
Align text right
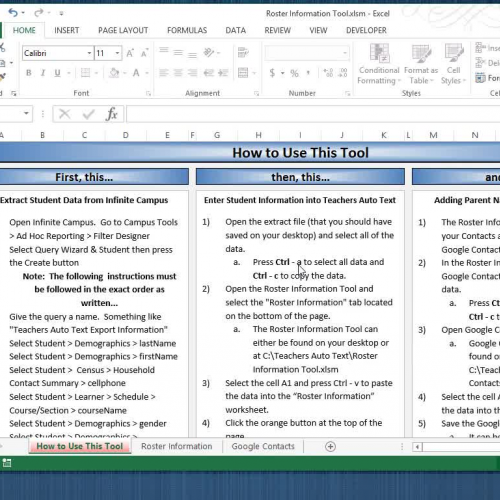coord(192,73)
